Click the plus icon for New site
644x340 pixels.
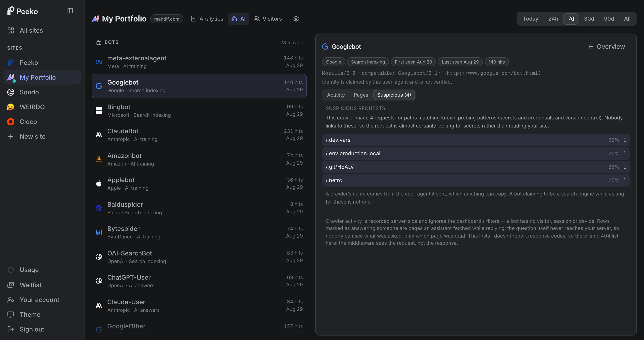[11, 136]
